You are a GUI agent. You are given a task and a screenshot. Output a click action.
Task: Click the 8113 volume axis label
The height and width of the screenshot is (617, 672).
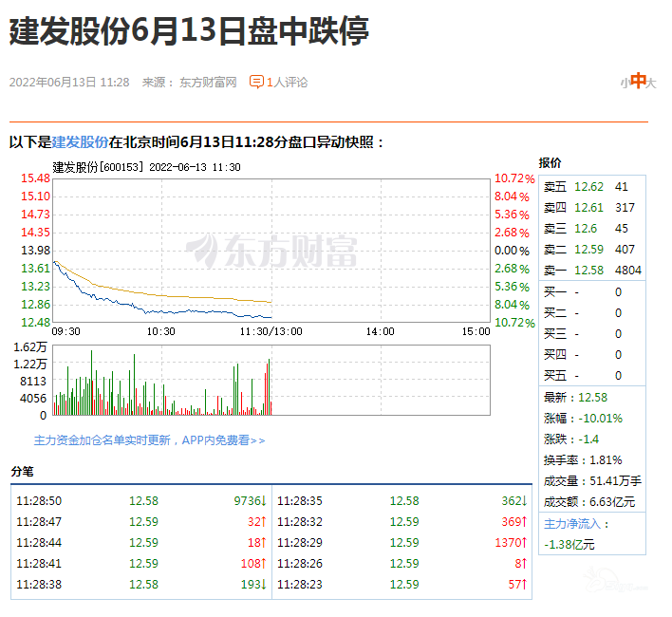coord(33,382)
